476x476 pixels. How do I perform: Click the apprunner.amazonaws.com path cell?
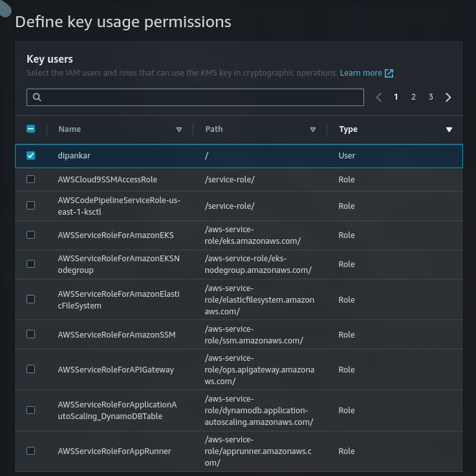point(258,451)
